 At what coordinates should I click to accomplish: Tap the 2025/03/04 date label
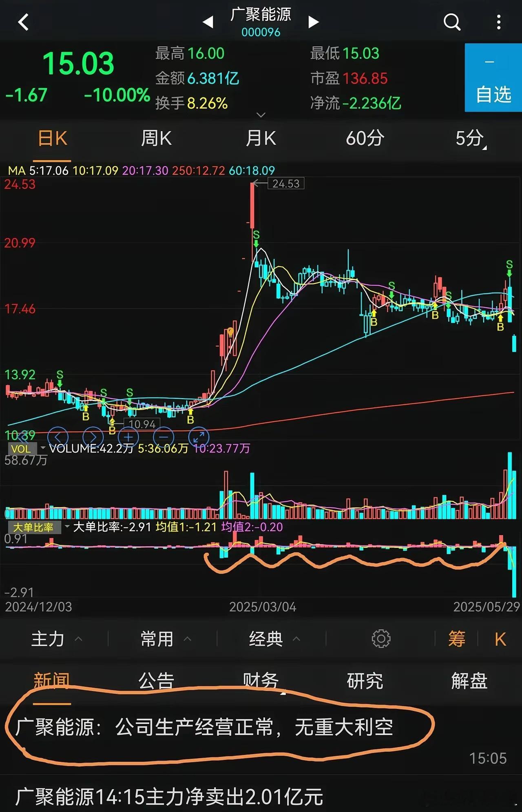pyautogui.click(x=263, y=607)
